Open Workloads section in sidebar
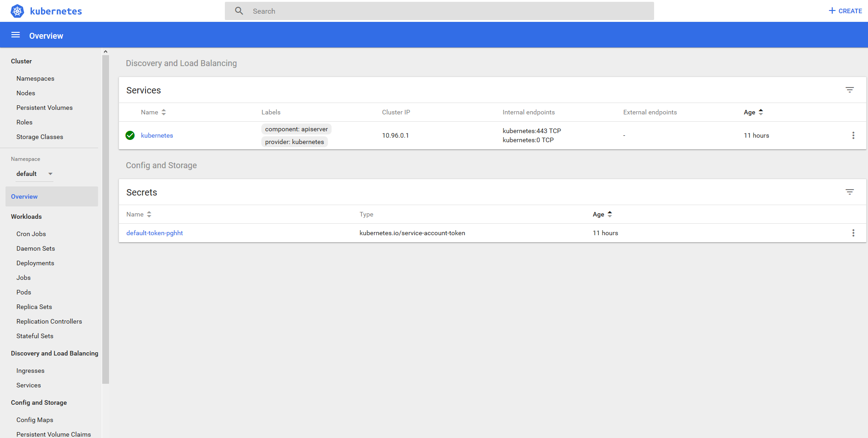This screenshot has height=438, width=868. point(26,216)
